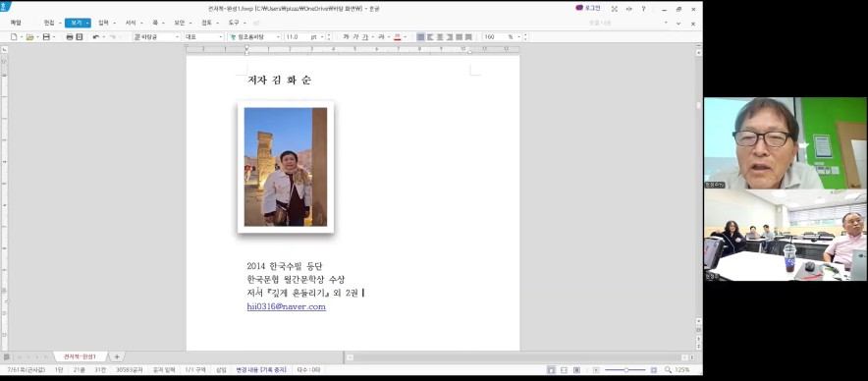The width and height of the screenshot is (868, 381).
Task: Click the Save disk icon in toolbar
Action: (46, 37)
